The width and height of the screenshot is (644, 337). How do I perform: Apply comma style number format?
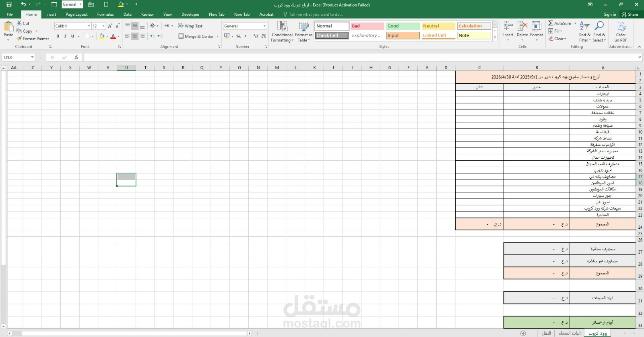coord(246,36)
